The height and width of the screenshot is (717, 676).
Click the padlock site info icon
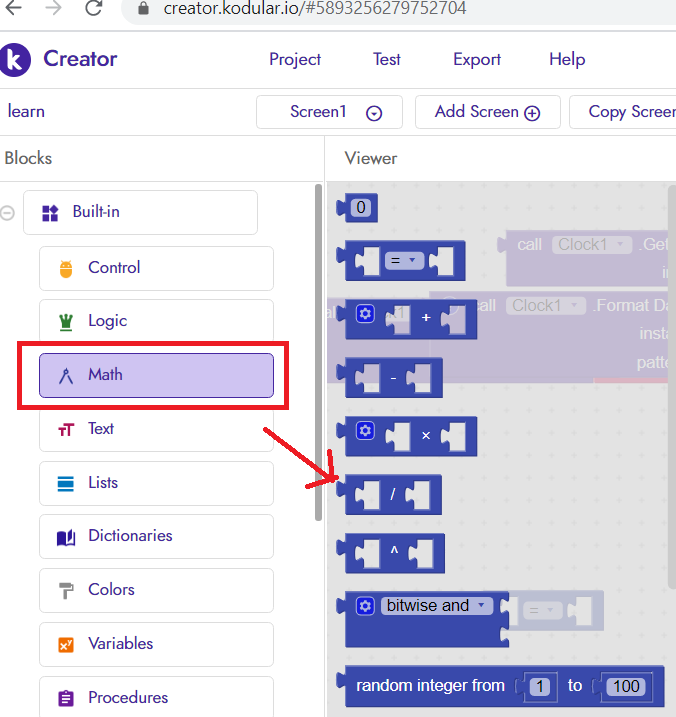point(143,8)
